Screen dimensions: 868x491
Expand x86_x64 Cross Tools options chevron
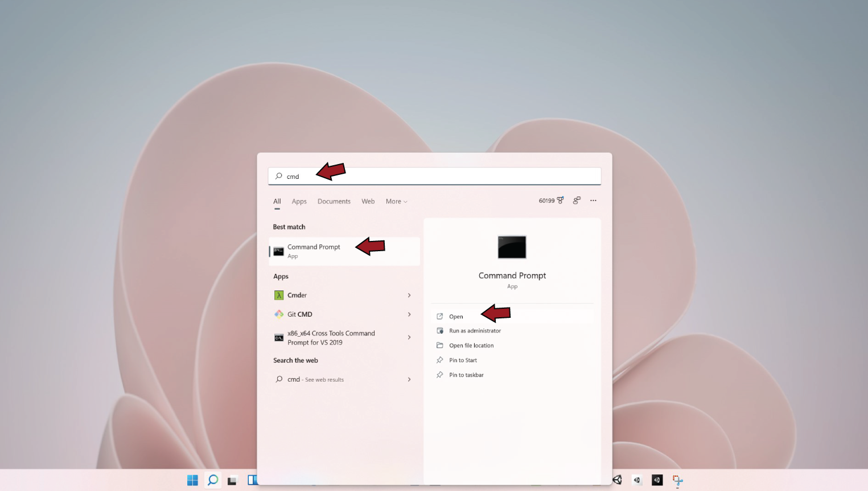pyautogui.click(x=409, y=337)
